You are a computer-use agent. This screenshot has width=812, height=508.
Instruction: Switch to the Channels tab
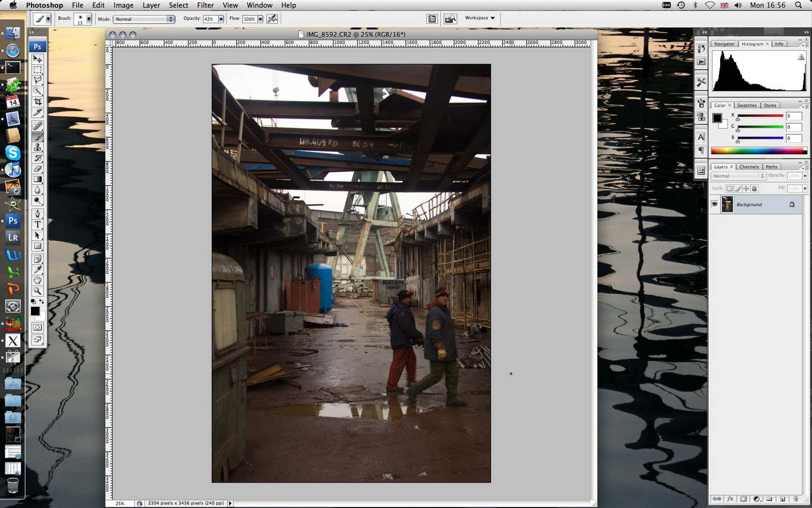[749, 167]
